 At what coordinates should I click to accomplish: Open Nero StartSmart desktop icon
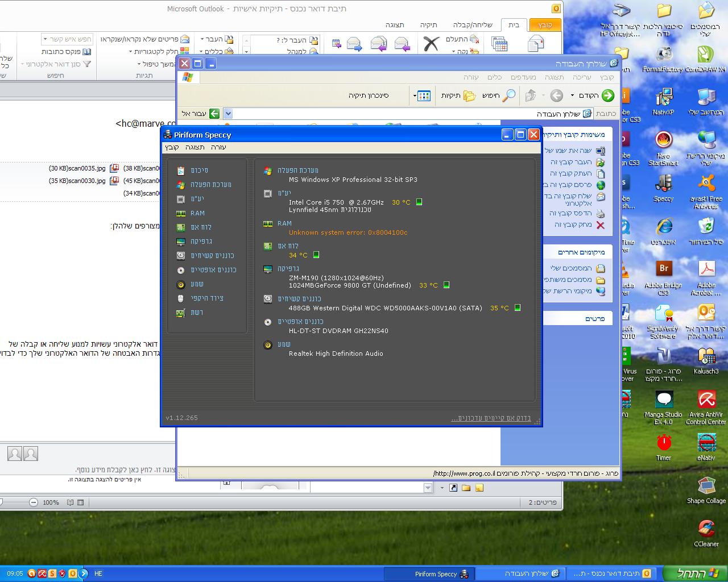[x=663, y=148]
